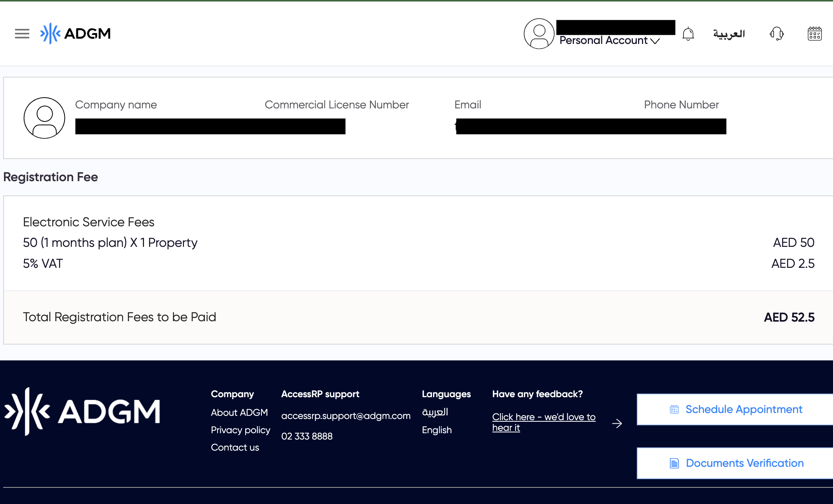Image resolution: width=833 pixels, height=504 pixels.
Task: Switch language to العربية in header
Action: pos(729,34)
